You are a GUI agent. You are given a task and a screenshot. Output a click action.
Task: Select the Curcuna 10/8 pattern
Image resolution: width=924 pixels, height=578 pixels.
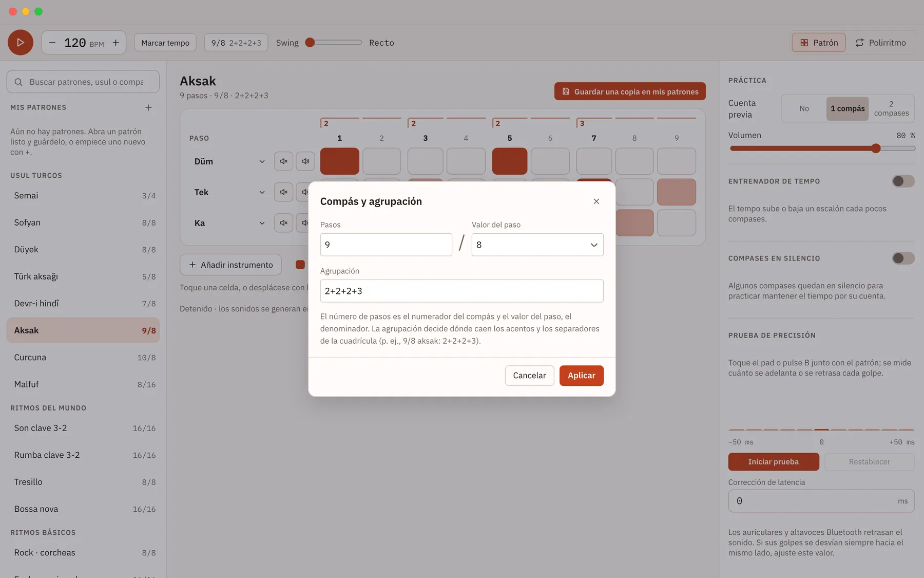(x=83, y=358)
